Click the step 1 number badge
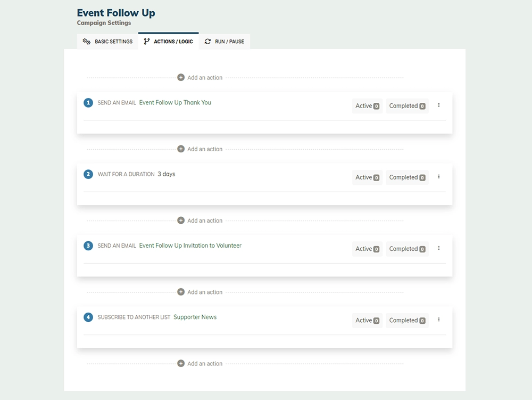The height and width of the screenshot is (400, 532). pos(88,103)
